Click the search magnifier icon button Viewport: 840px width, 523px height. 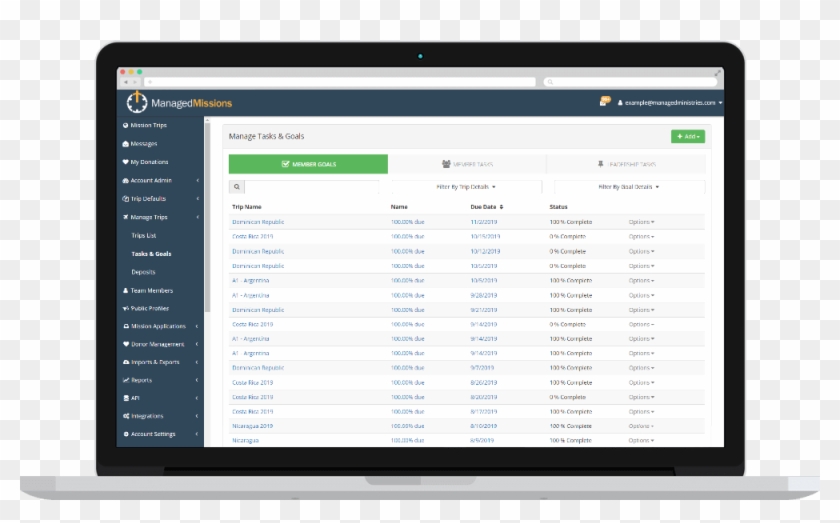(236, 187)
